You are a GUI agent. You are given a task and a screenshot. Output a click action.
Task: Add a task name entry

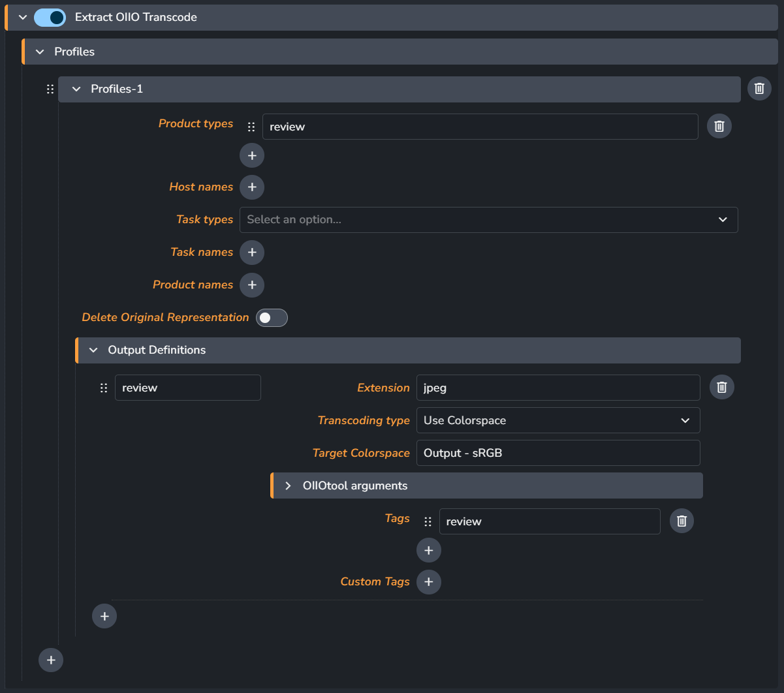tap(252, 253)
